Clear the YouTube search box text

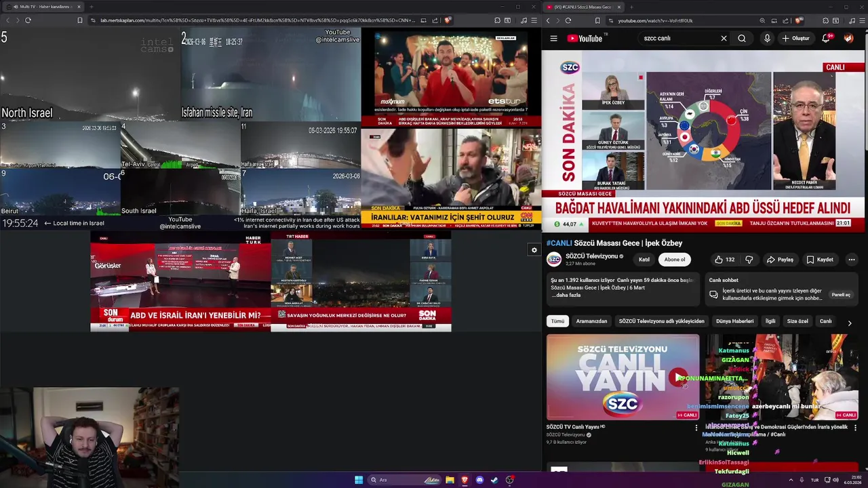[724, 39]
